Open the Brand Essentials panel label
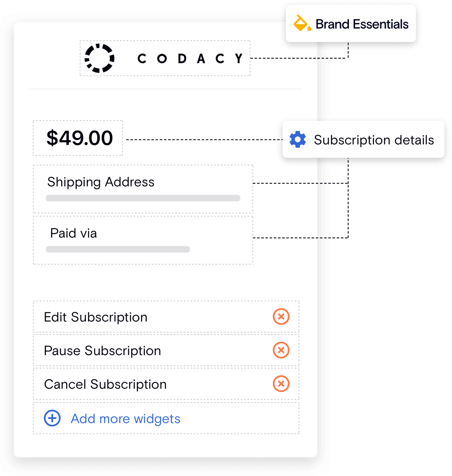The width and height of the screenshot is (452, 476). [362, 24]
